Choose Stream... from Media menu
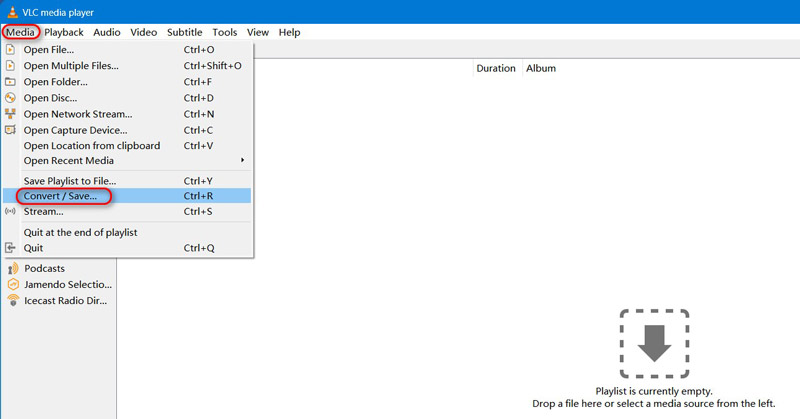 [127, 211]
